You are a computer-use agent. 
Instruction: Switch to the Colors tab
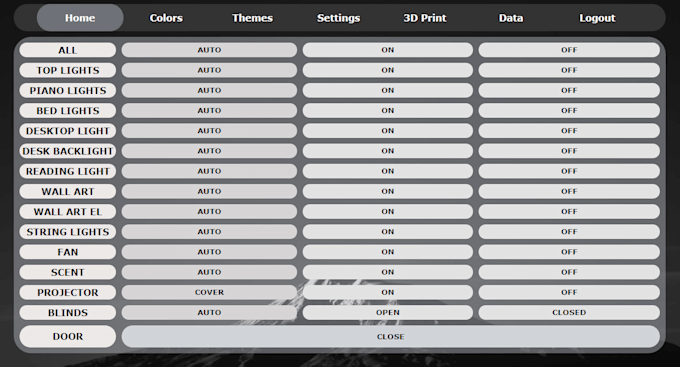[166, 18]
